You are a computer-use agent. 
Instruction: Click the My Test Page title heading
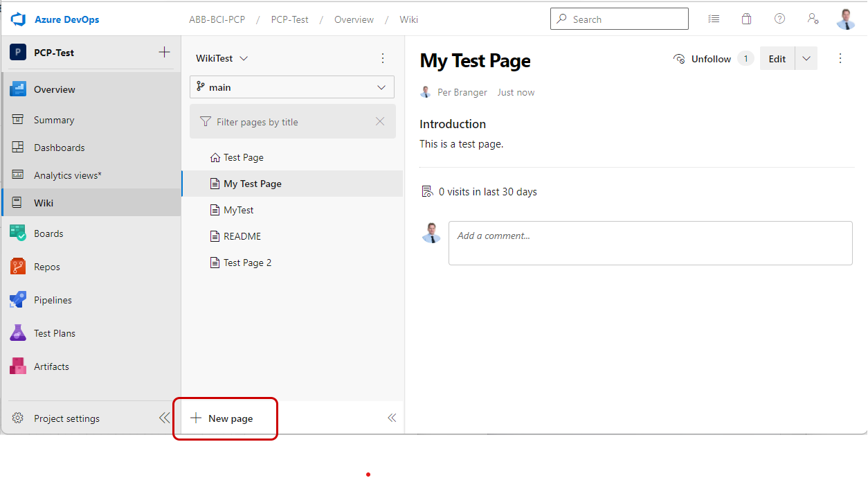click(476, 60)
